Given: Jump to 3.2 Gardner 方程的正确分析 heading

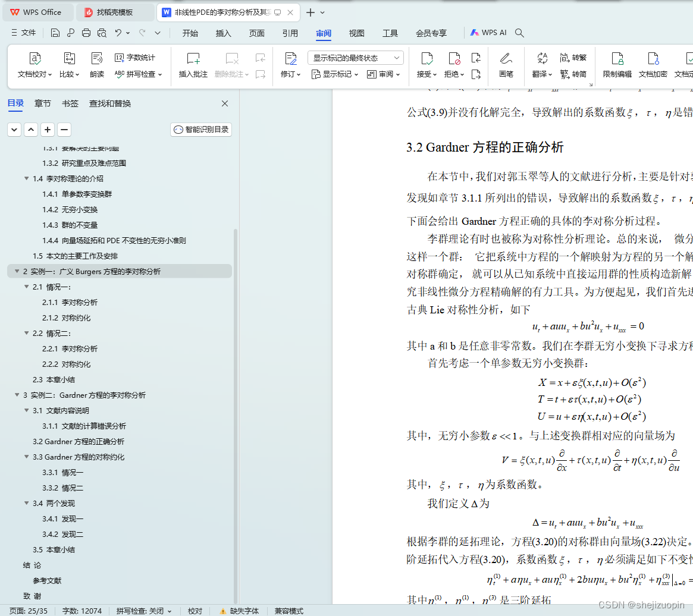Looking at the screenshot, I should coord(79,441).
